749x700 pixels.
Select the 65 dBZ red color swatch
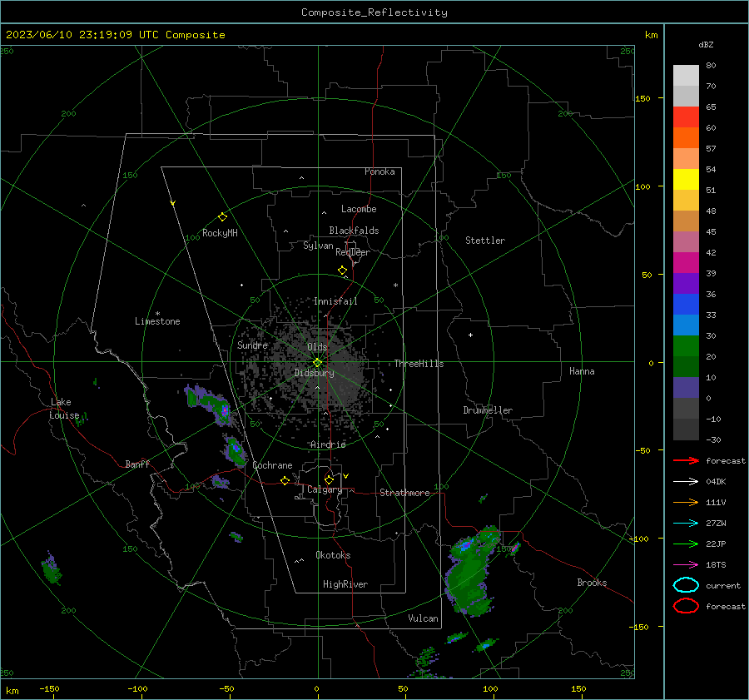pyautogui.click(x=686, y=117)
